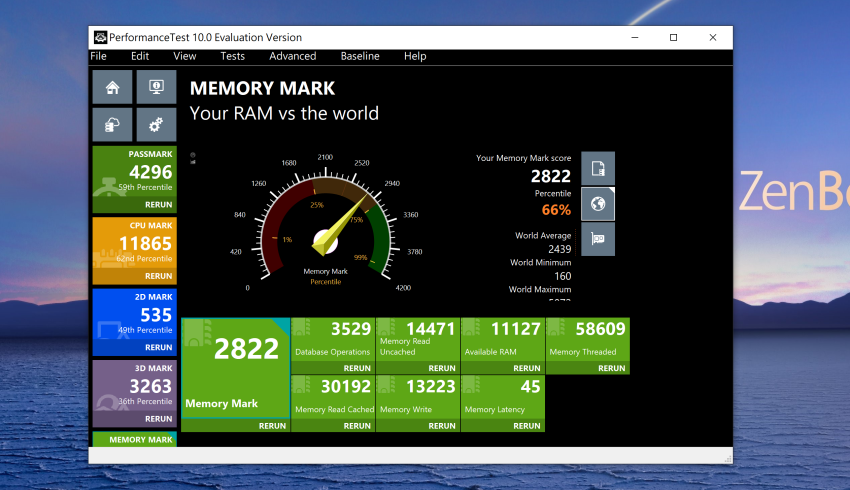The image size is (850, 490).
Task: Go to the Home dashboard icon
Action: [x=112, y=87]
